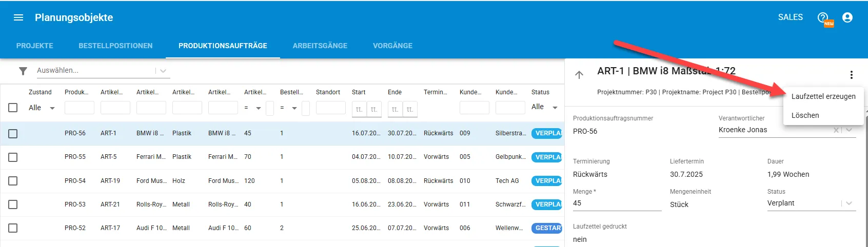This screenshot has width=868, height=247.
Task: Select the ART-17 cell
Action: 110,228
